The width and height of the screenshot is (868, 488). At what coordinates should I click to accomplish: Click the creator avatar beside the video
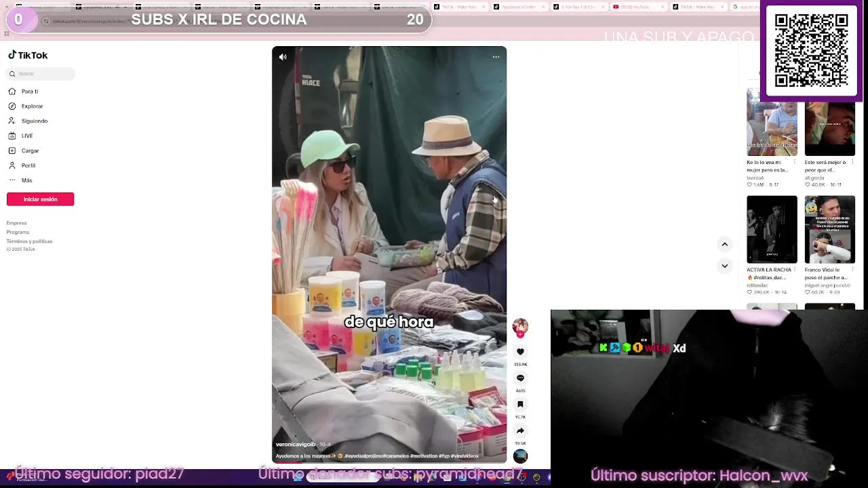[x=520, y=326]
